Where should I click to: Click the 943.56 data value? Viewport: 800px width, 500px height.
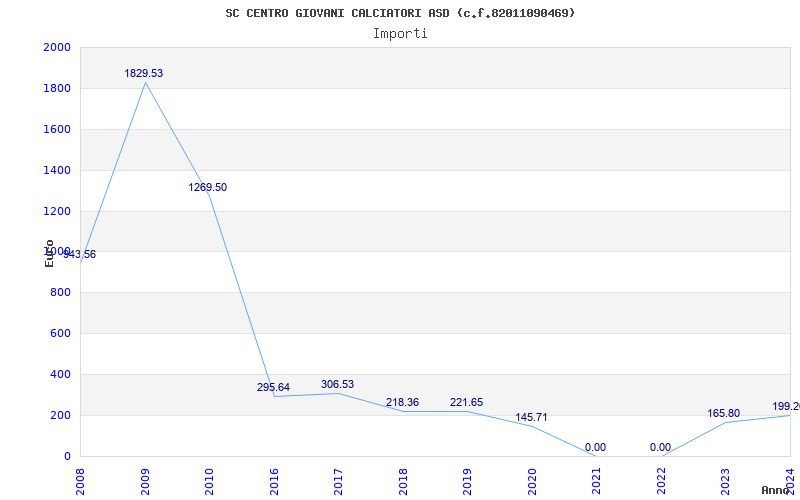pyautogui.click(x=80, y=254)
